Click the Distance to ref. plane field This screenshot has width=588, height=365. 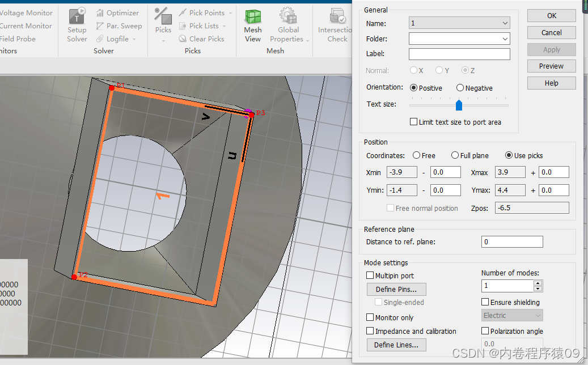click(512, 241)
